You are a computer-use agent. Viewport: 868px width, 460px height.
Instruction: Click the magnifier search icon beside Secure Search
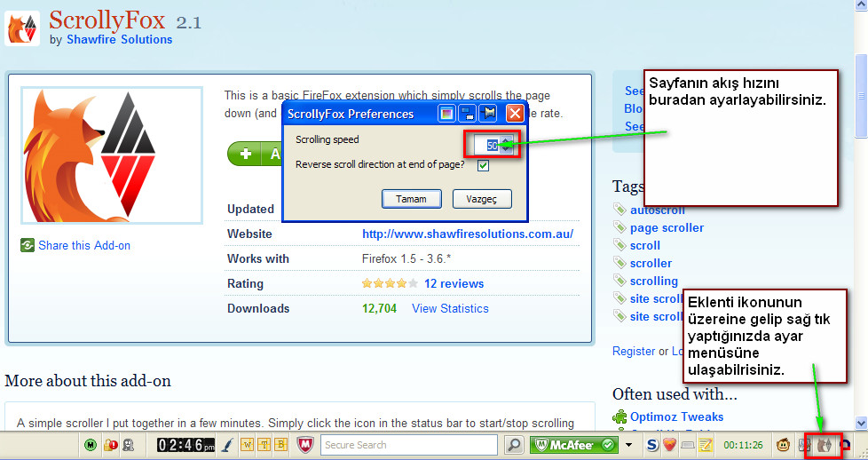(x=514, y=445)
